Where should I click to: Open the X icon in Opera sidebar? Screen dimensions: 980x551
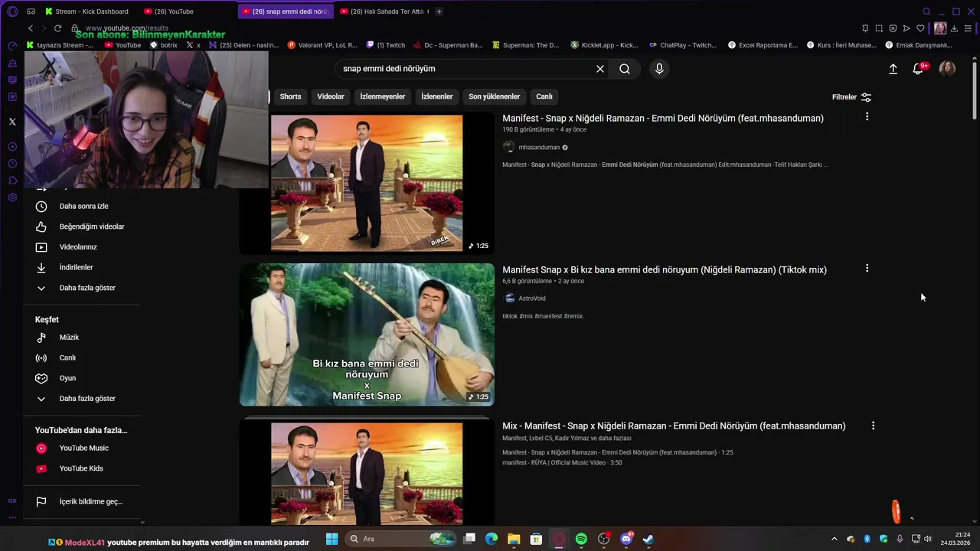[12, 122]
